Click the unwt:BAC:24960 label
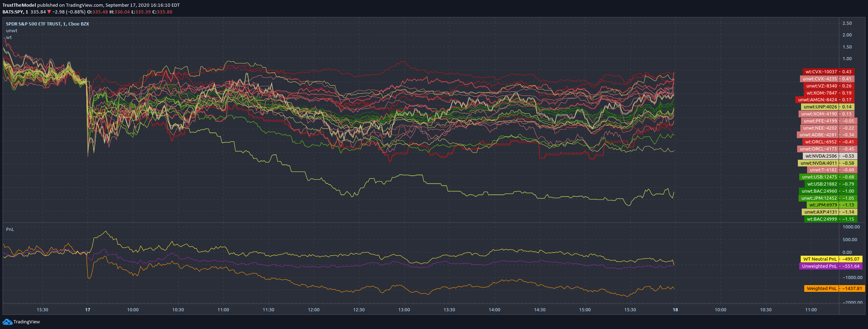868x329 pixels. tap(828, 191)
